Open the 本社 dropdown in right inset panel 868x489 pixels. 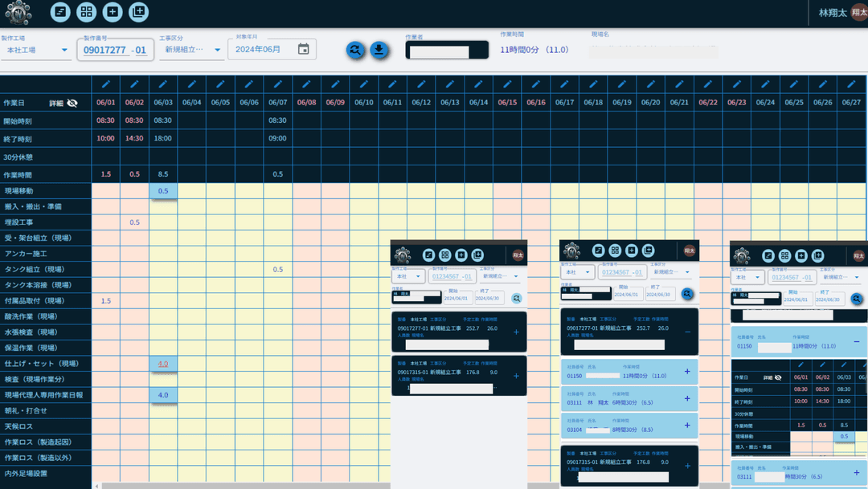(x=748, y=277)
